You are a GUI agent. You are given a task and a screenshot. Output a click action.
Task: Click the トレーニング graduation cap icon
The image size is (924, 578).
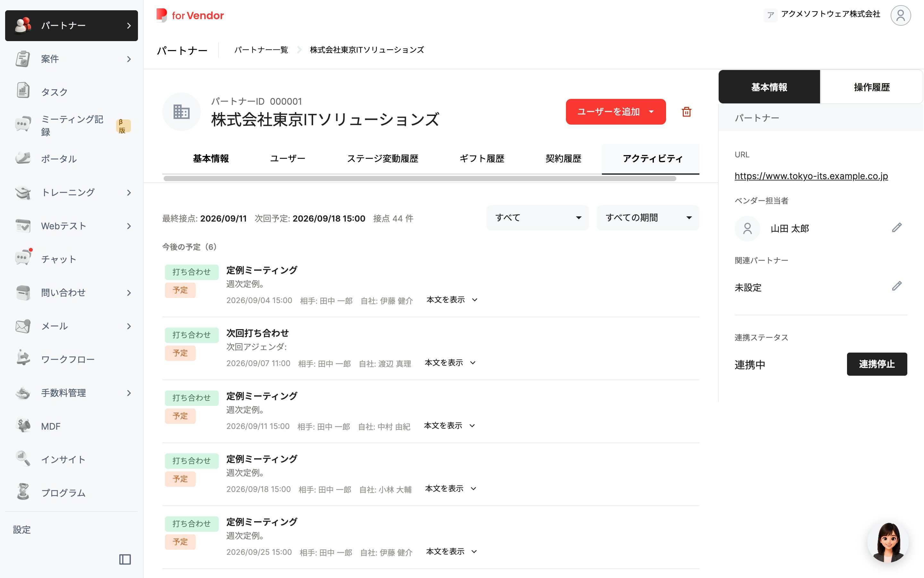click(23, 192)
